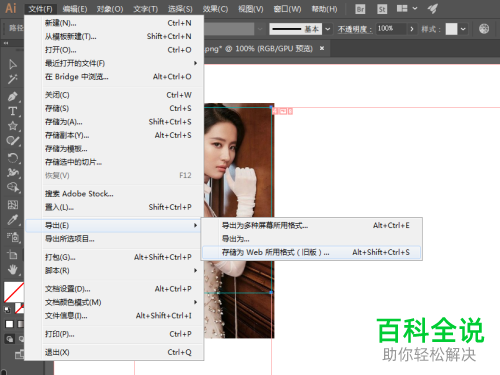Screen dimensions: 500x375
Task: Collapse the toolbar double-arrow
Action: tap(6, 43)
